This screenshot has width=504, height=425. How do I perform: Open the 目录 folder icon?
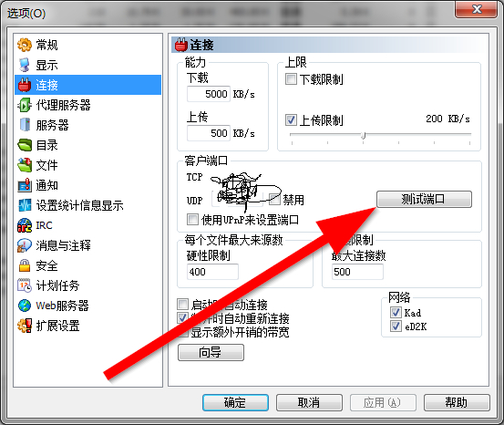[x=25, y=145]
